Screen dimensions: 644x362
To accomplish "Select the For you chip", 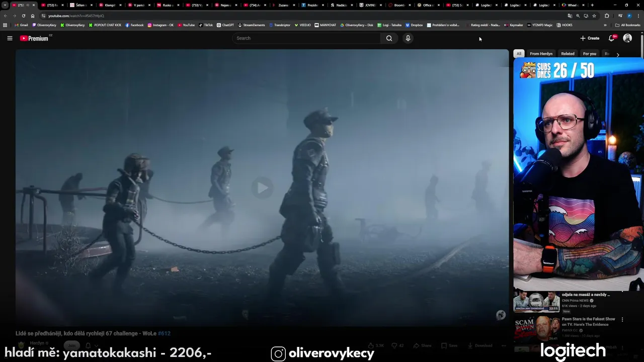I will coord(589,53).
